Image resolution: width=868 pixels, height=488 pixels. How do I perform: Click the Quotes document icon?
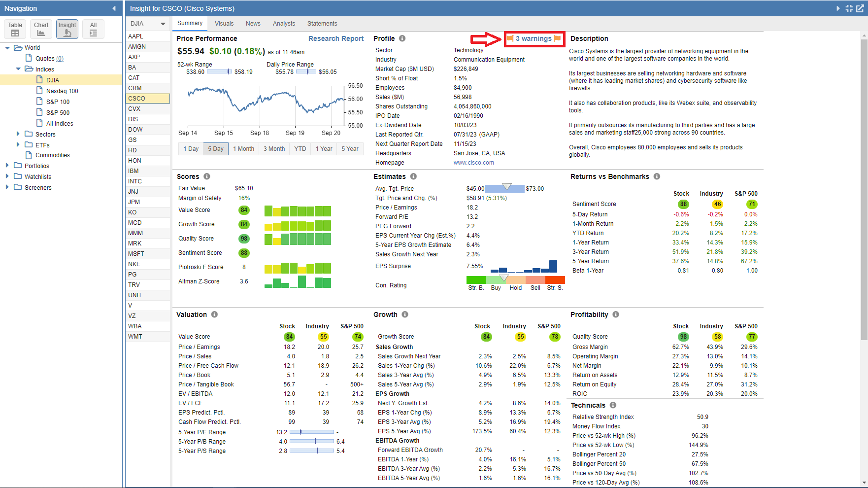[29, 58]
